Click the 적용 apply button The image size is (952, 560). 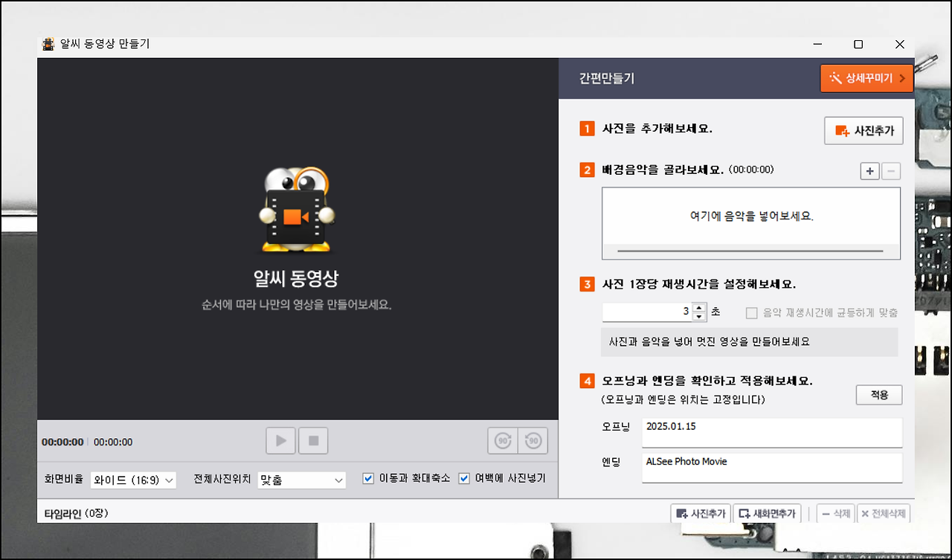point(879,395)
